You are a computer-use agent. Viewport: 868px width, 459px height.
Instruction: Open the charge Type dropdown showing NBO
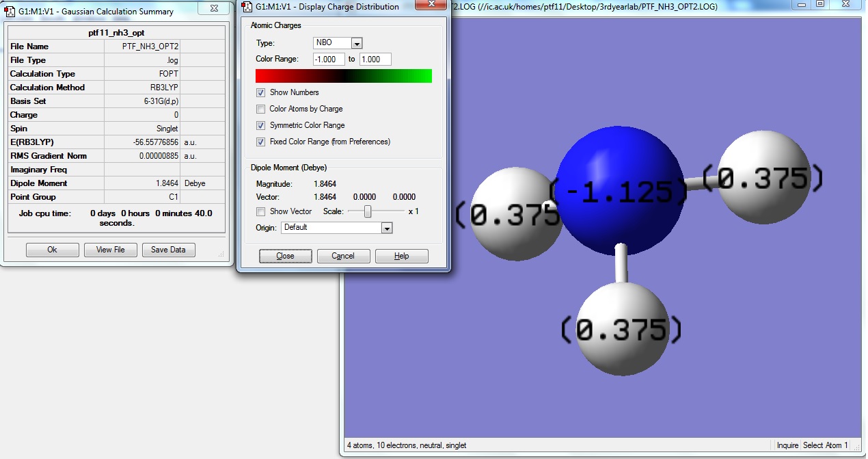point(357,43)
